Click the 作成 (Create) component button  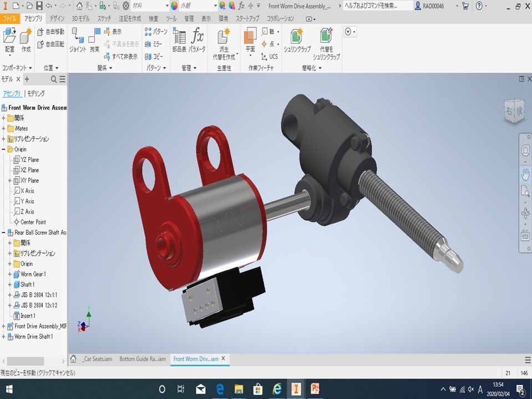point(26,38)
